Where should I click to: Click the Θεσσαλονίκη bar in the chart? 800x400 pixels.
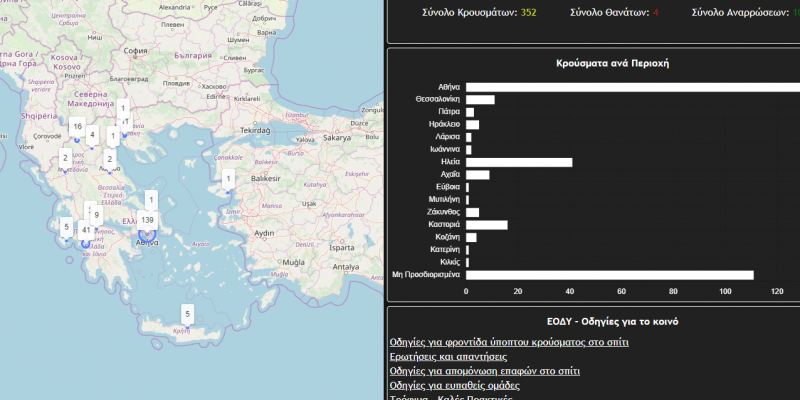(480, 99)
